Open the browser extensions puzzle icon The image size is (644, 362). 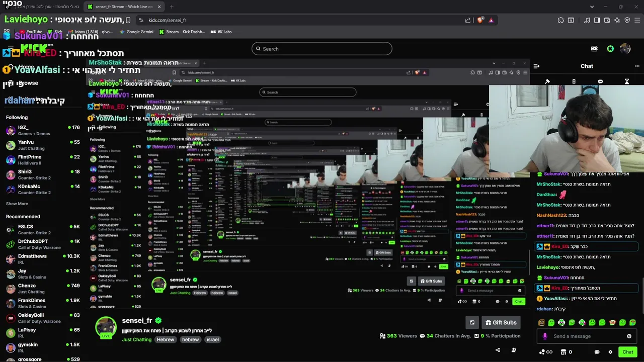[x=560, y=20]
